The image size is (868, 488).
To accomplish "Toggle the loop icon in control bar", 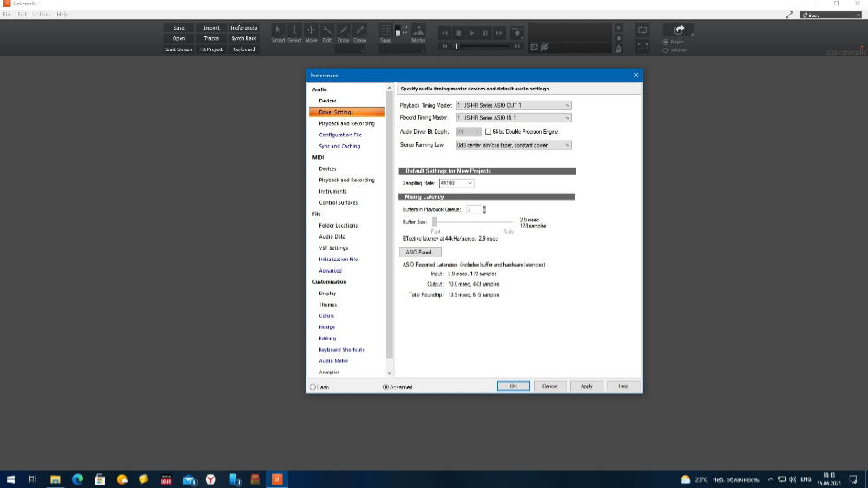I will coord(642,30).
